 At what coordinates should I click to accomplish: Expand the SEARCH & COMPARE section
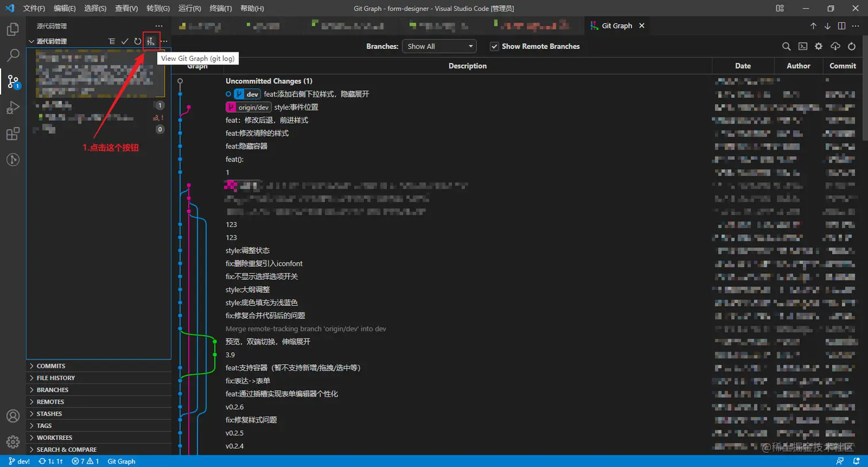coord(99,450)
